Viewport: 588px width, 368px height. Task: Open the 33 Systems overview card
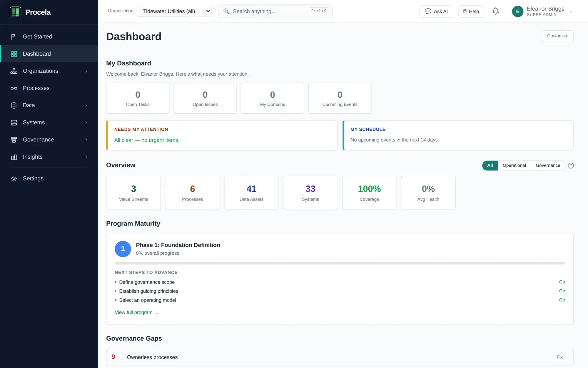point(310,193)
